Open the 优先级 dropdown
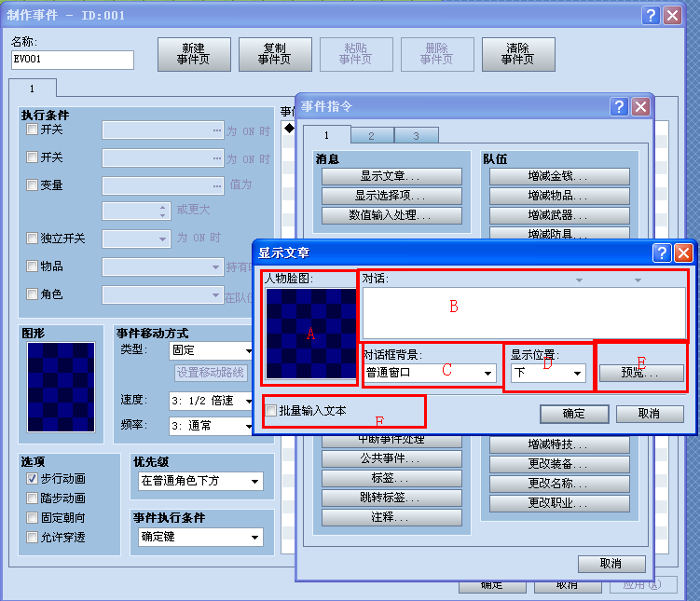Image resolution: width=700 pixels, height=601 pixels. click(200, 482)
